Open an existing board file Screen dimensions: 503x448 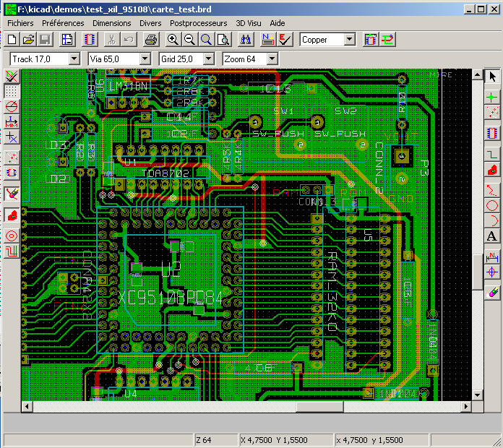pyautogui.click(x=28, y=40)
